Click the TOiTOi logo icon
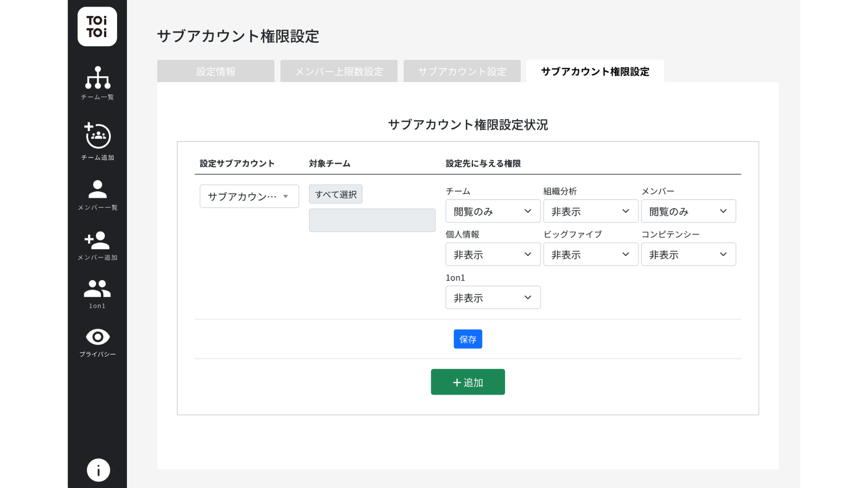The width and height of the screenshot is (868, 488). 97,27
